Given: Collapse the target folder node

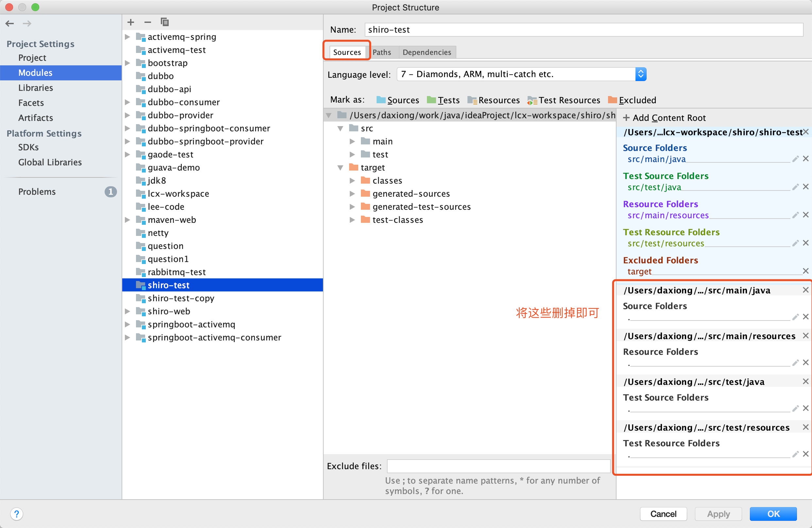Looking at the screenshot, I should pos(340,168).
